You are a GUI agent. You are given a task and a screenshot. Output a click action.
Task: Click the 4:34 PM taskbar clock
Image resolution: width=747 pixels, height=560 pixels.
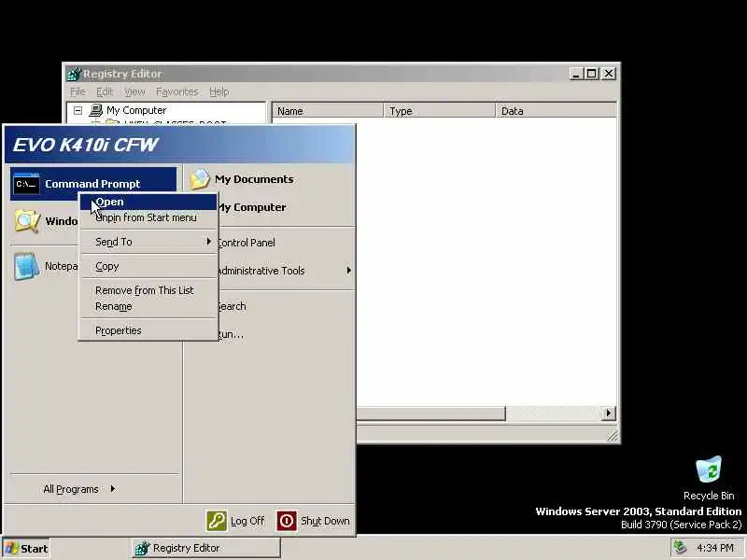pos(715,548)
